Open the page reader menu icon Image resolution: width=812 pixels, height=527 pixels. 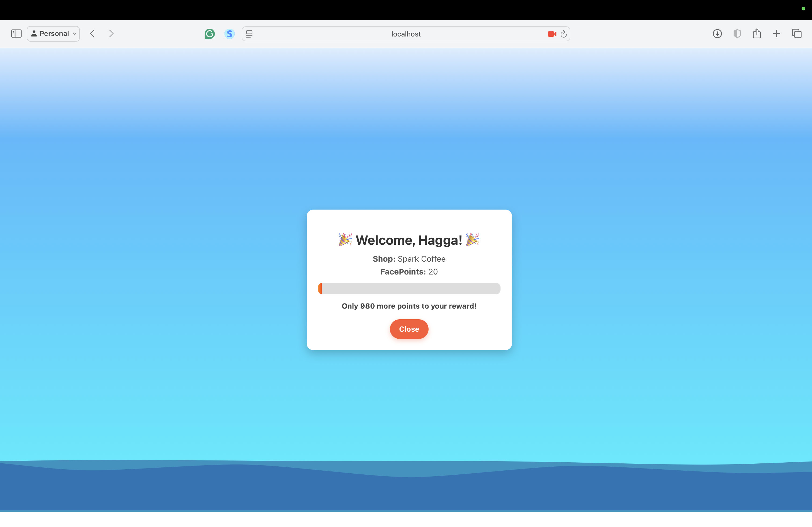(x=249, y=34)
